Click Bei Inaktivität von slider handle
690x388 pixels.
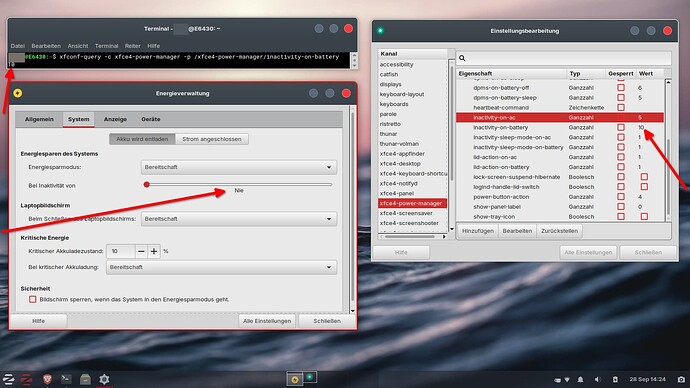(147, 184)
